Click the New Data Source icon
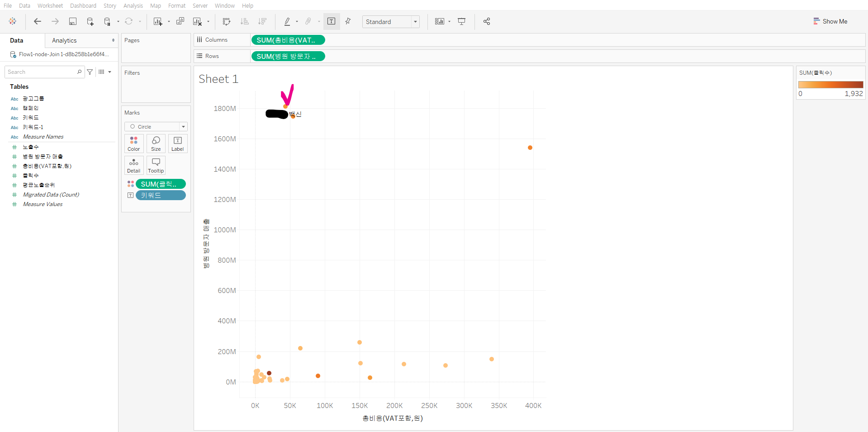The image size is (868, 432). (90, 21)
